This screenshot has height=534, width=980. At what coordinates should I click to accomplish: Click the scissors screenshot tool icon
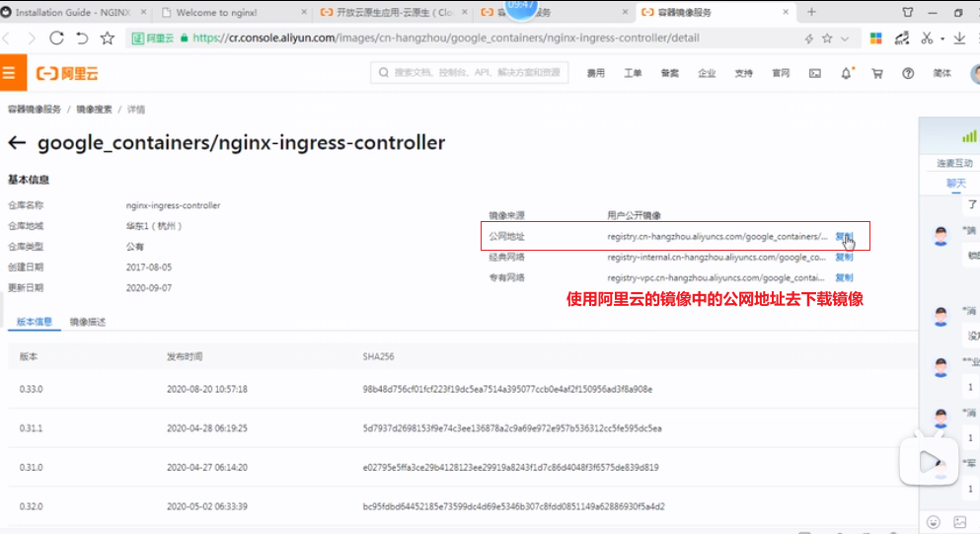click(927, 38)
